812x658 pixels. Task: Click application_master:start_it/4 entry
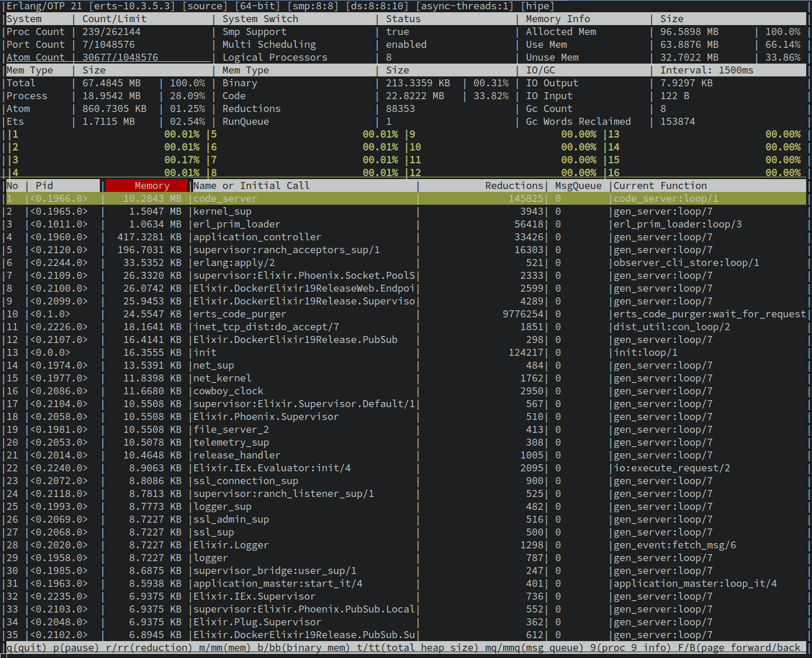point(278,583)
